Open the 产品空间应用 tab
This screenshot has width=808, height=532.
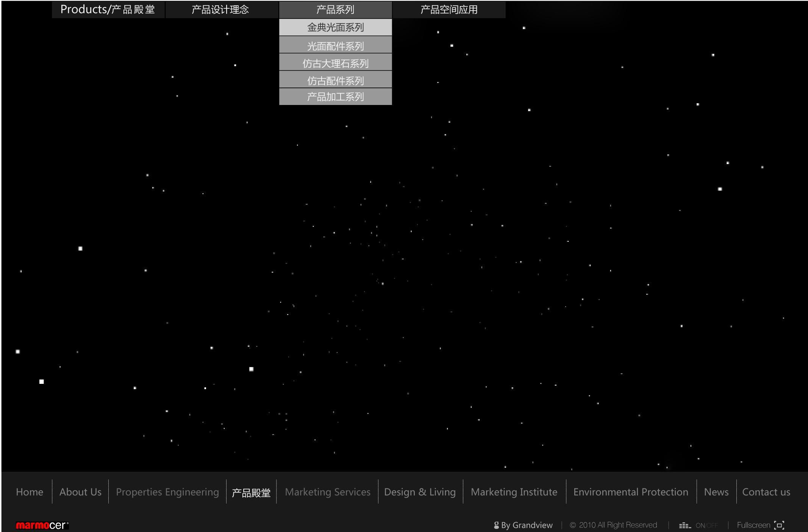(x=449, y=9)
